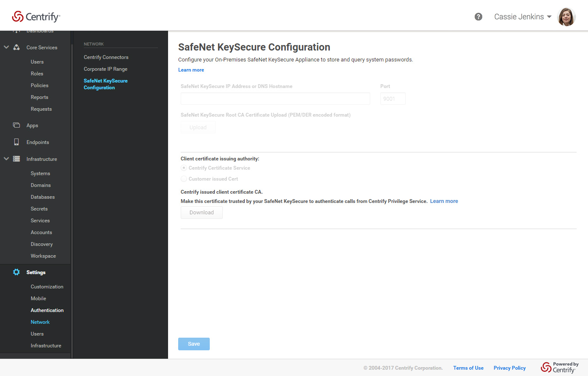Open Databases in the sidebar

(x=43, y=197)
